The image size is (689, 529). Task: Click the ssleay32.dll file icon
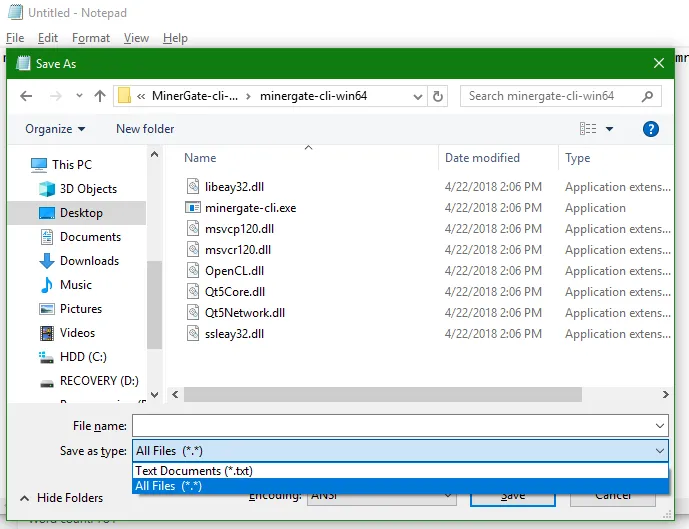pyautogui.click(x=193, y=333)
